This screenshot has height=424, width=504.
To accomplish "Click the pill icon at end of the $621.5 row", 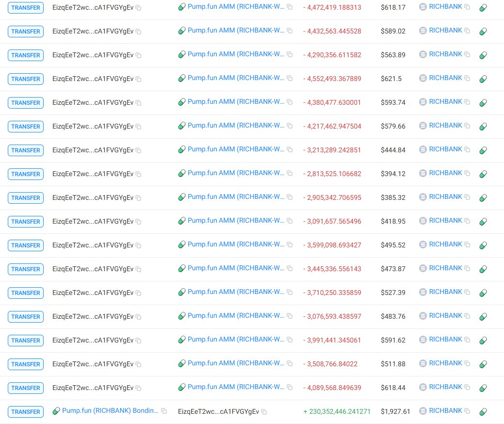I will (483, 79).
